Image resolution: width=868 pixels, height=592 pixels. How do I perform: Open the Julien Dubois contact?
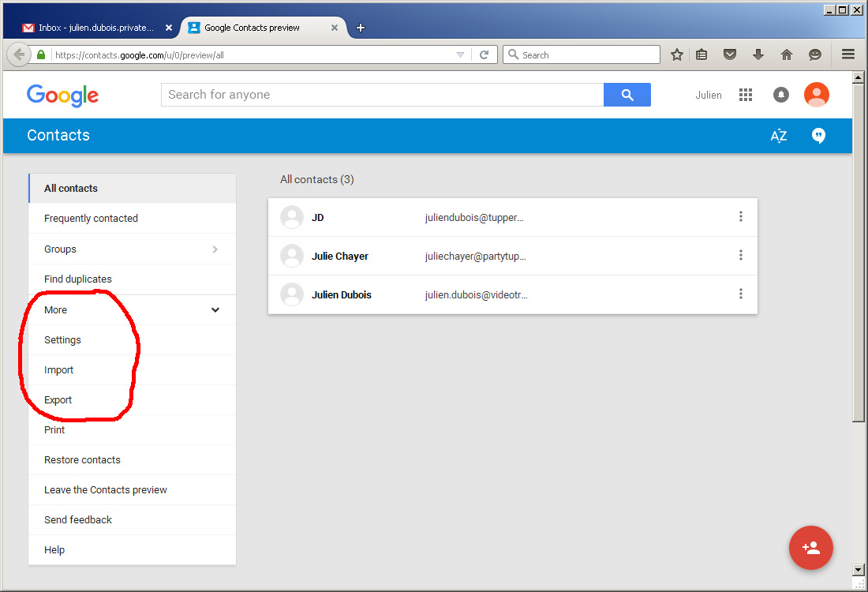click(x=341, y=295)
